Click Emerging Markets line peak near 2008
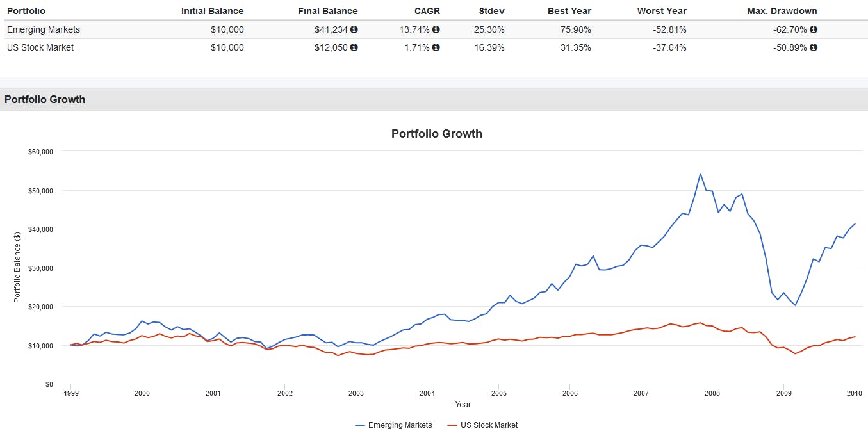Screen dimensions: 868x438 click(x=700, y=174)
